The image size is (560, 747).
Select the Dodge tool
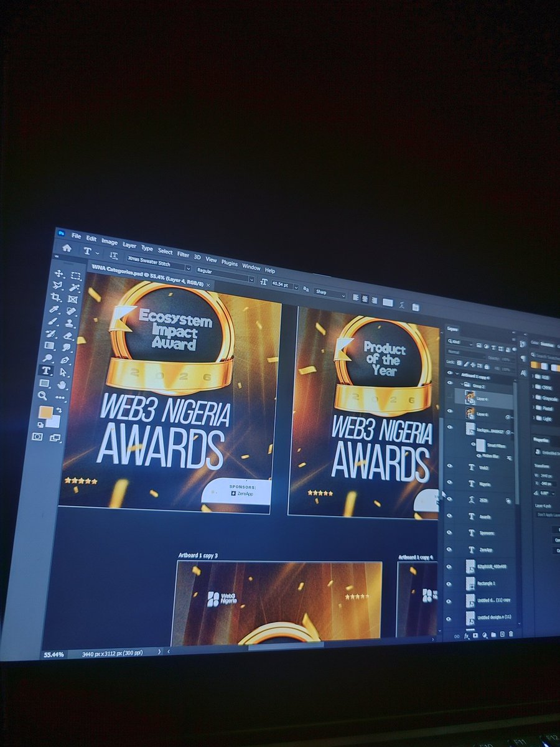47,358
